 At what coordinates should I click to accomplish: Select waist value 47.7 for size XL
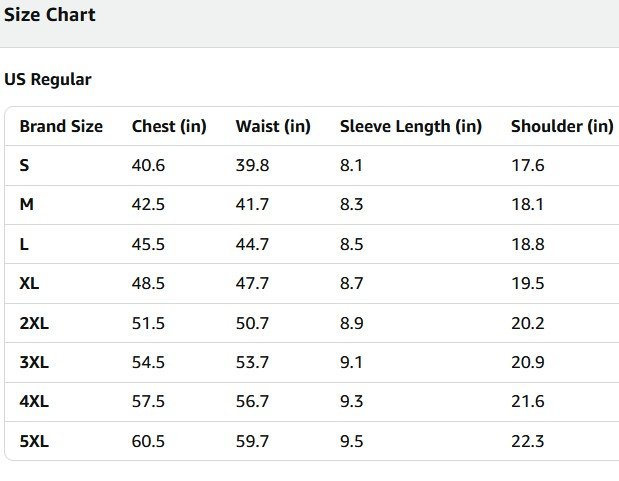(252, 284)
